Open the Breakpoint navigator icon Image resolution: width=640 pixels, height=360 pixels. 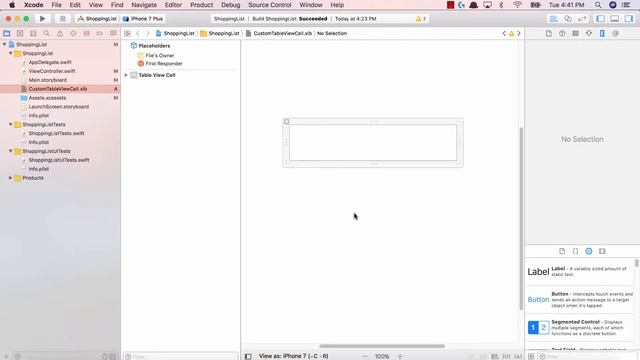point(100,33)
